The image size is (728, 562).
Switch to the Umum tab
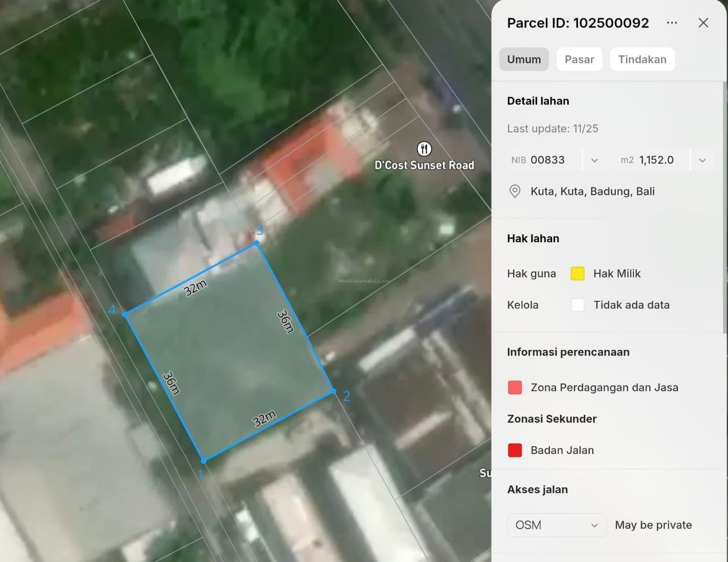click(x=523, y=59)
